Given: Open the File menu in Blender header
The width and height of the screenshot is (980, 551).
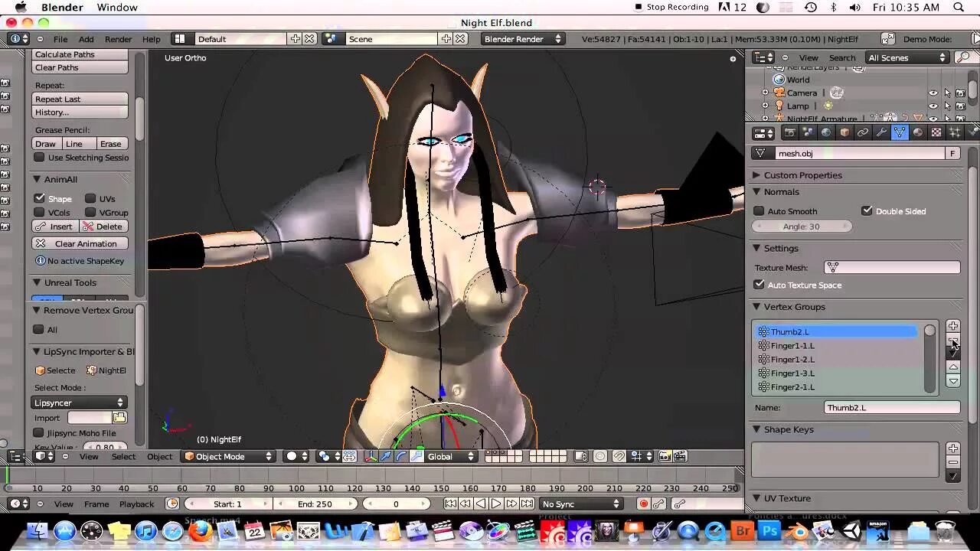Looking at the screenshot, I should tap(60, 39).
